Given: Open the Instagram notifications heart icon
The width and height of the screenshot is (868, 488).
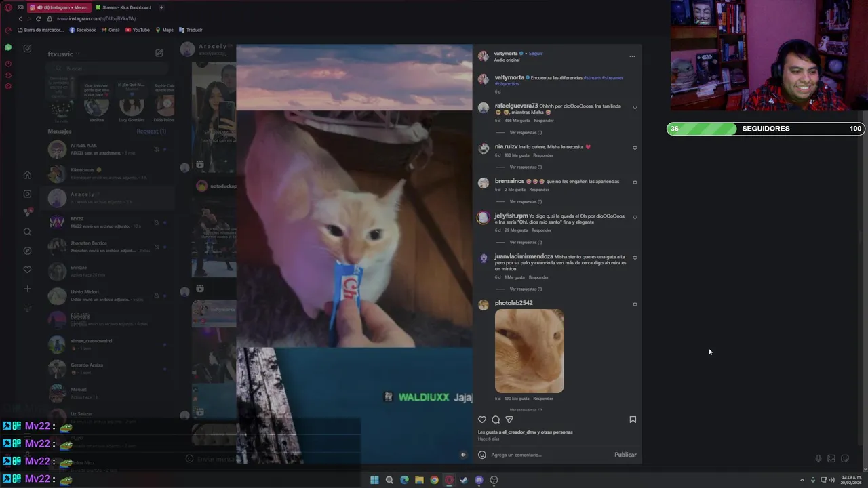Looking at the screenshot, I should point(27,270).
